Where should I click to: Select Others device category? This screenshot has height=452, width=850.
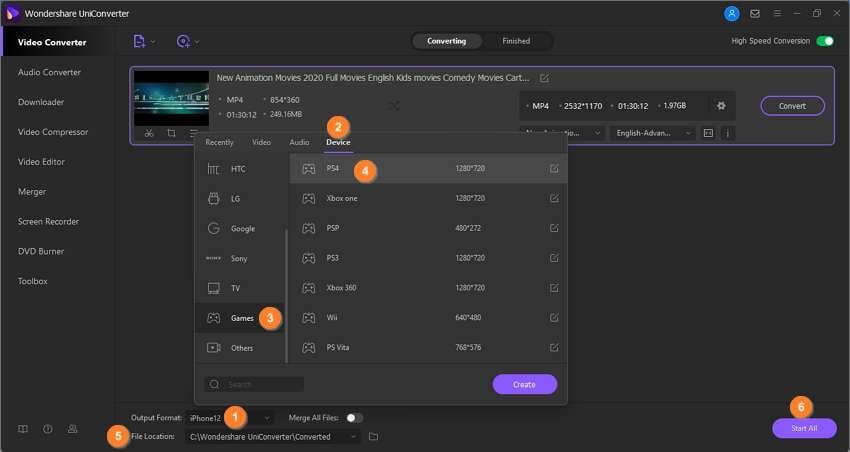coord(240,348)
